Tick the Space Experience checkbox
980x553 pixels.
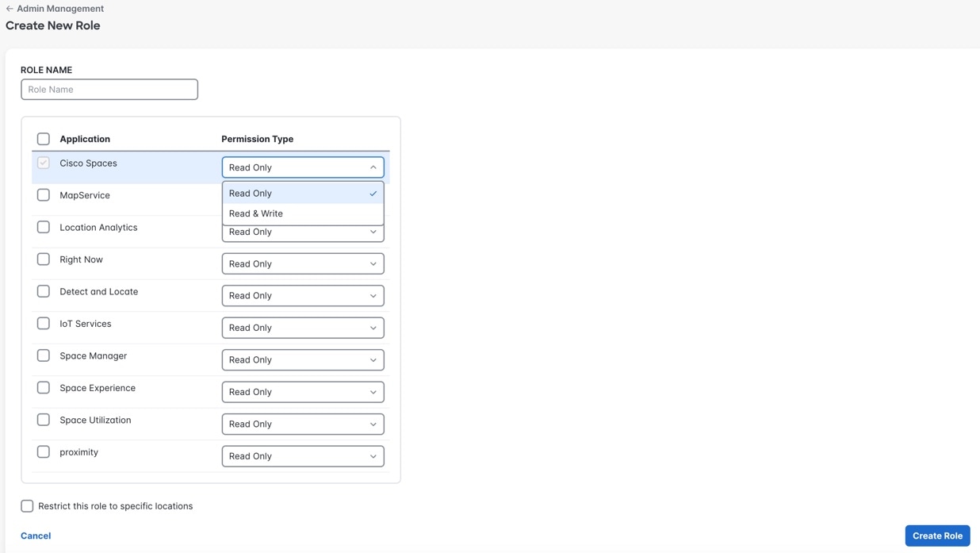click(44, 388)
